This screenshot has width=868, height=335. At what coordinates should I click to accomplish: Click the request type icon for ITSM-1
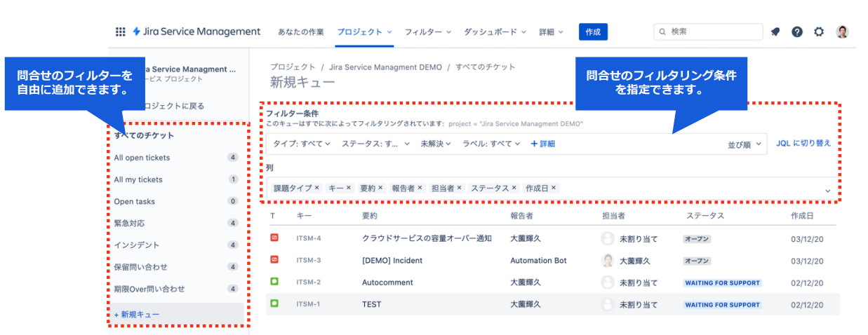pos(274,304)
